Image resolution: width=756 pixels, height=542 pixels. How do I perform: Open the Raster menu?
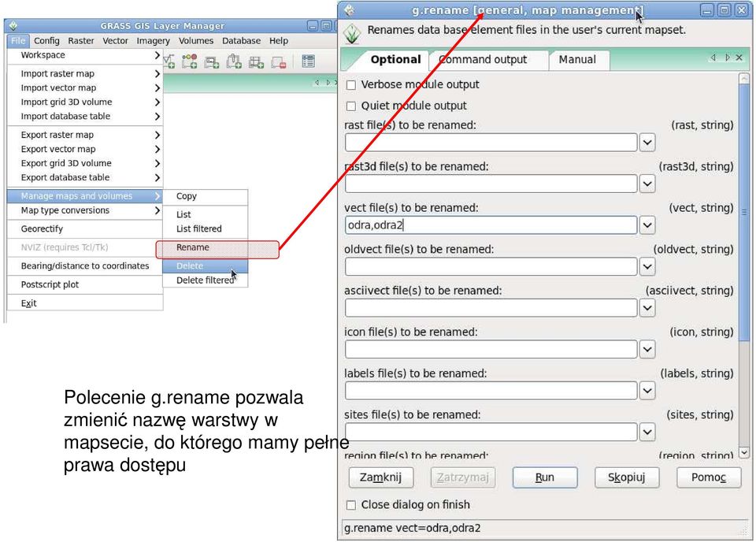81,41
